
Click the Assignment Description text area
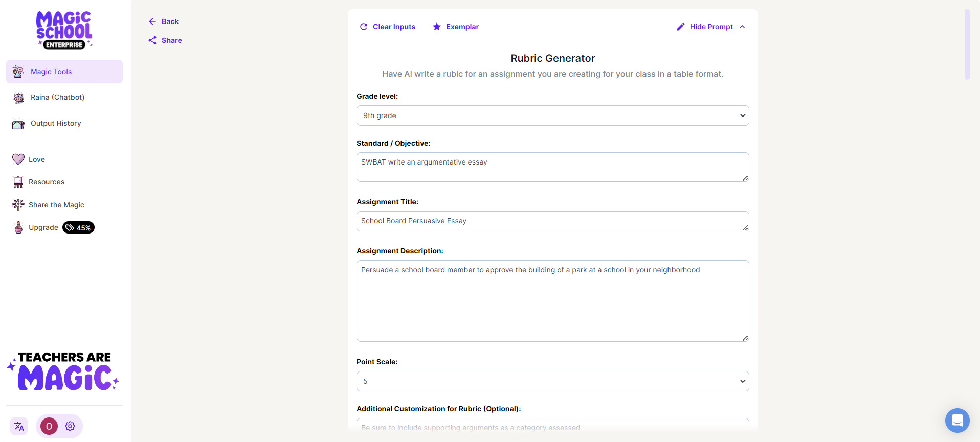click(553, 301)
